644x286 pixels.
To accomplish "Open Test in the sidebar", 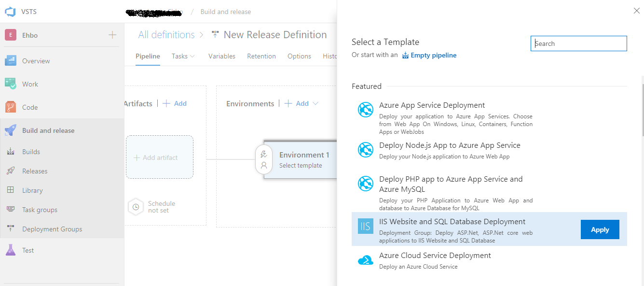I will pyautogui.click(x=28, y=250).
